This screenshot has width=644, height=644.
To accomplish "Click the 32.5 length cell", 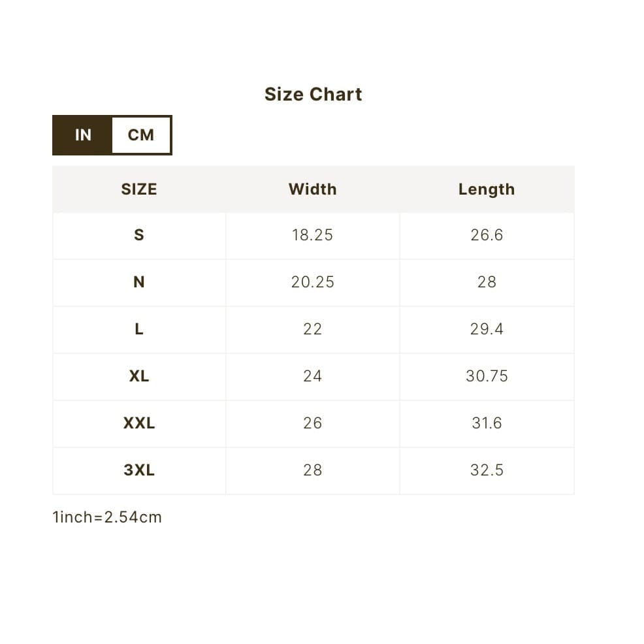I will 487,470.
